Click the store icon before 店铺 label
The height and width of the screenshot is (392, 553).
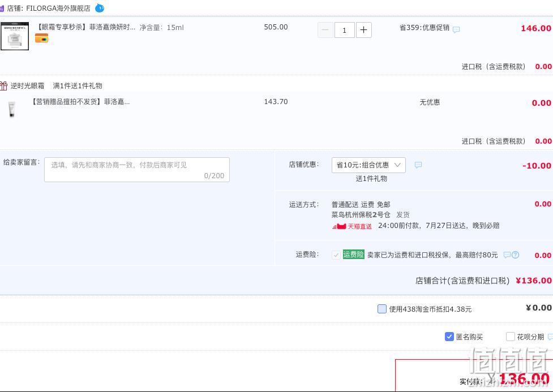coord(2,8)
